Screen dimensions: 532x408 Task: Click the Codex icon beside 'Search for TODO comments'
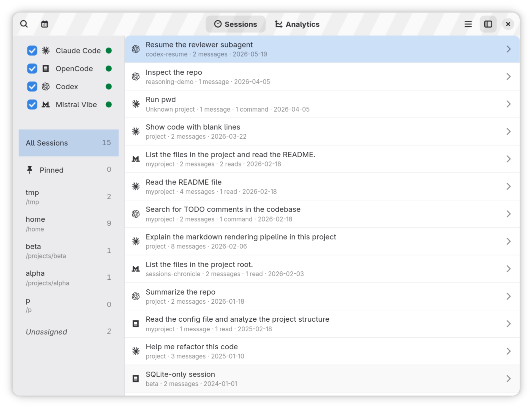pyautogui.click(x=136, y=214)
